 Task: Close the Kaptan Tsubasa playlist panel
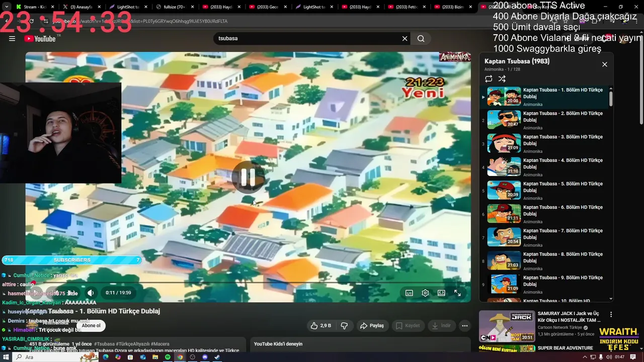coord(605,64)
